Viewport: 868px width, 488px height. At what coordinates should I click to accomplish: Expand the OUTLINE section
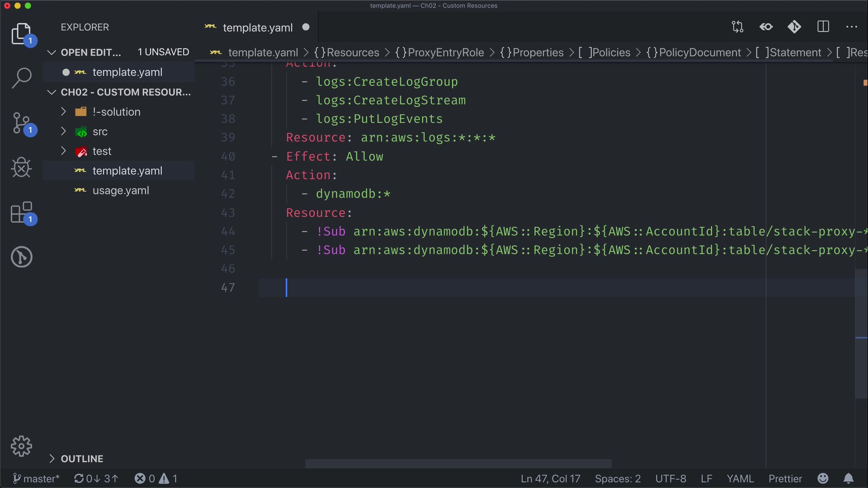click(x=82, y=459)
